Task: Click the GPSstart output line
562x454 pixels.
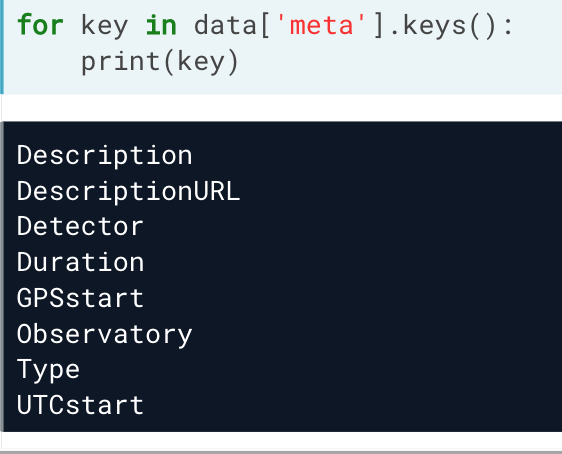Action: click(x=80, y=298)
